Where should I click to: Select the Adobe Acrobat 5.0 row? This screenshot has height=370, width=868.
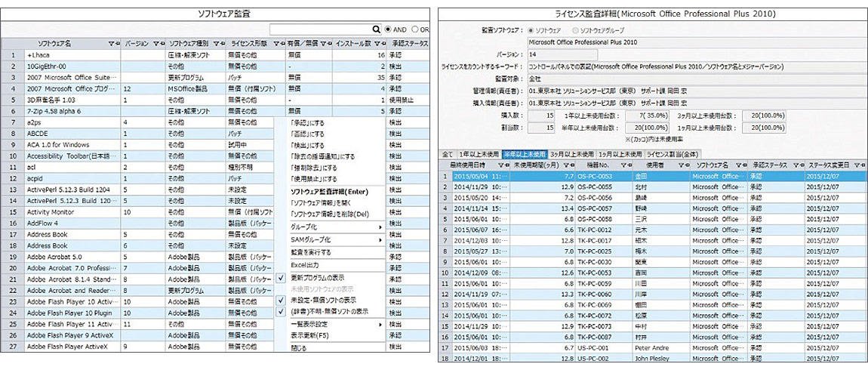215,257
